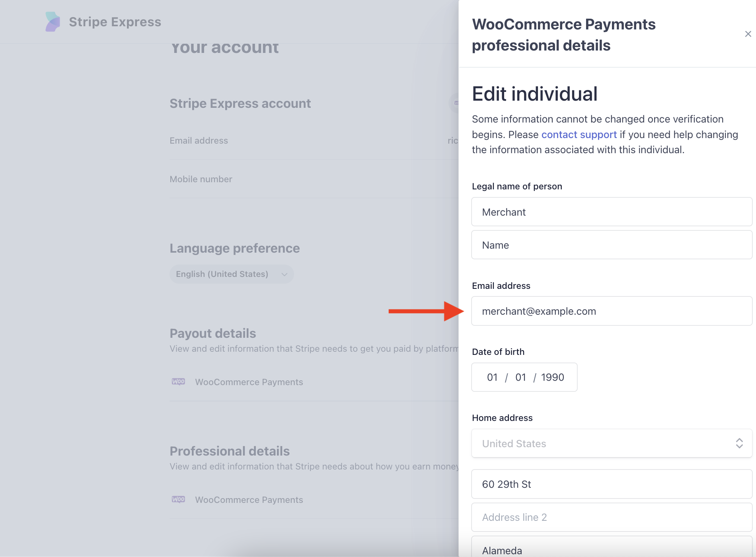Select the birth month field
The width and height of the screenshot is (756, 557).
[x=492, y=377]
